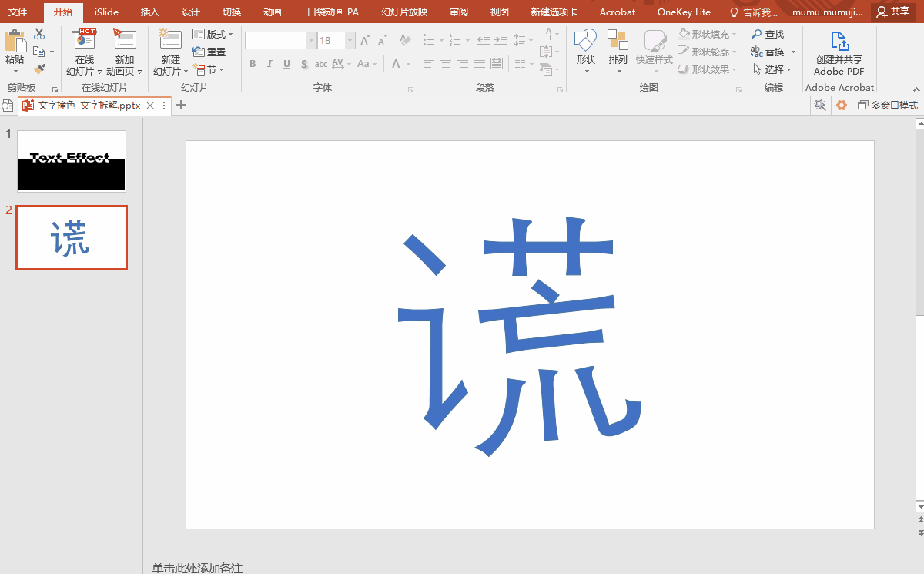Viewport: 924px width, 574px height.
Task: Click the 新建幻灯片 new slide icon
Action: [169, 40]
